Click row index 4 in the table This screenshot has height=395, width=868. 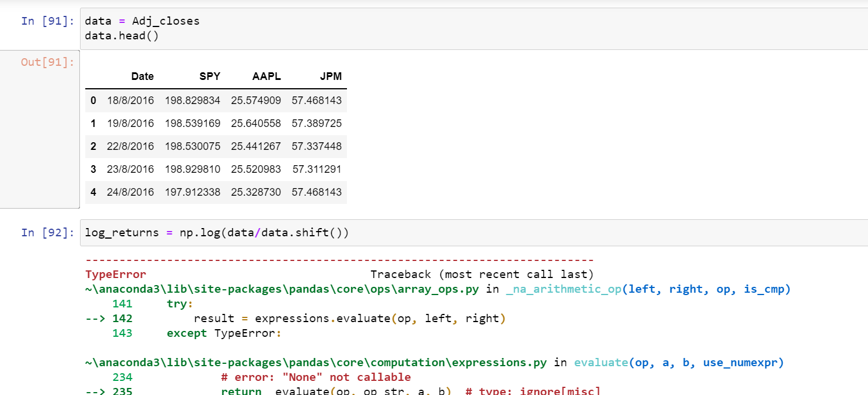tap(93, 192)
